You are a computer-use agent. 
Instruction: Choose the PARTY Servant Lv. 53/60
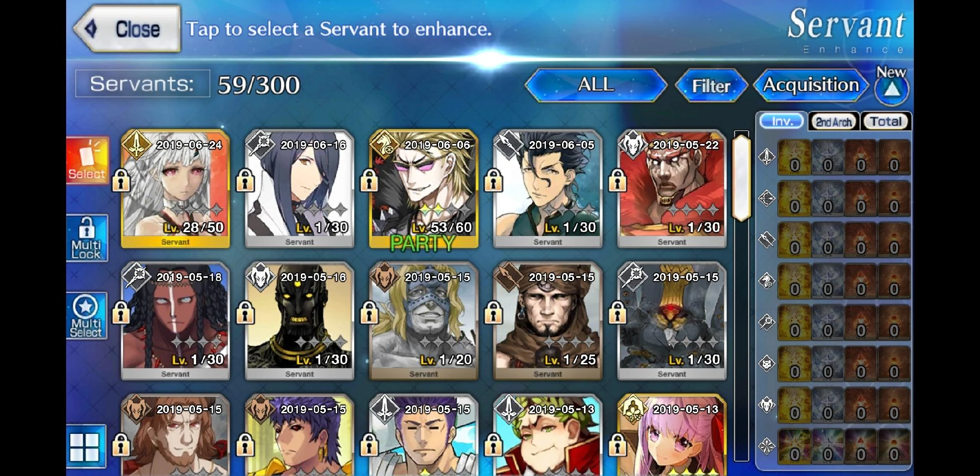coord(423,189)
